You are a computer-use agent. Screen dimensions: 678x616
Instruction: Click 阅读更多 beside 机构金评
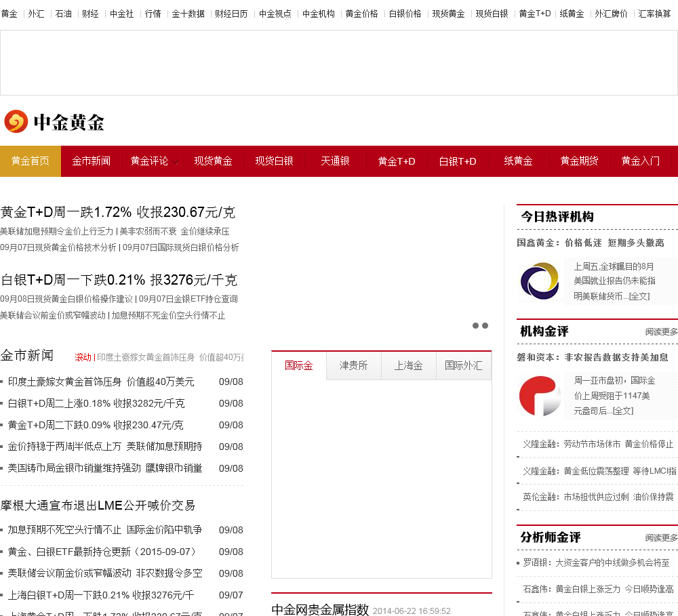(662, 331)
